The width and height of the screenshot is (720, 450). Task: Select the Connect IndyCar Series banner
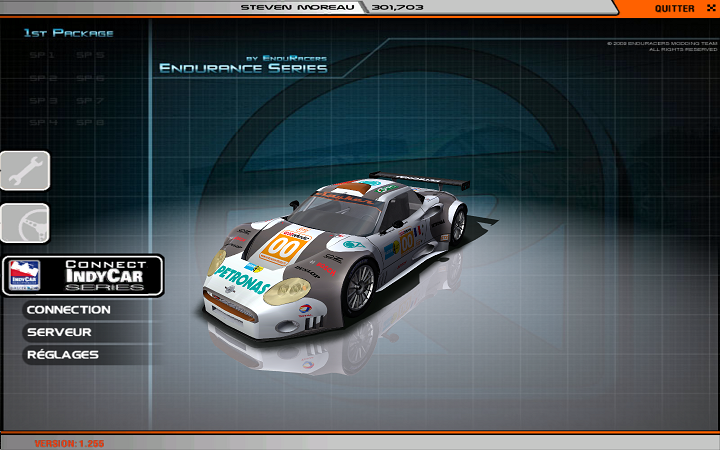[x=83, y=276]
